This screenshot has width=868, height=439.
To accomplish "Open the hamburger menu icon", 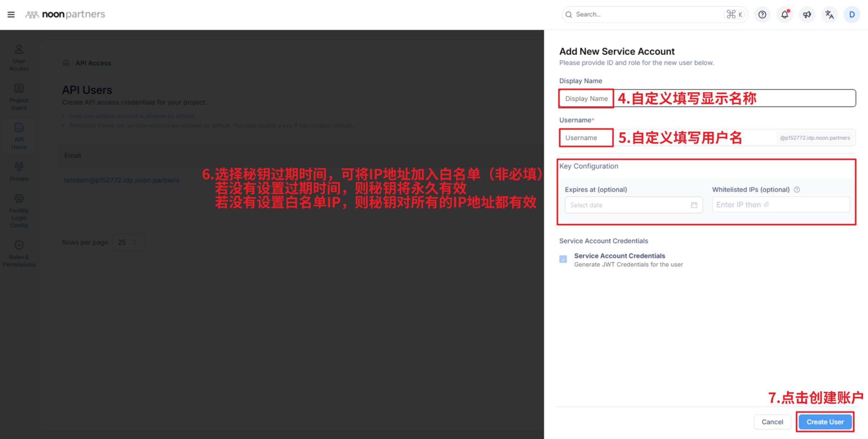I will click(x=11, y=14).
